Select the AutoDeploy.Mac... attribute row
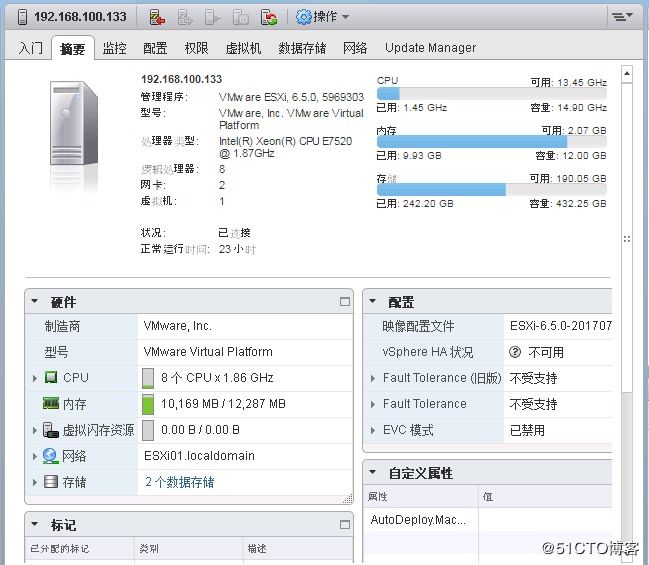The height and width of the screenshot is (565, 649). point(488,520)
